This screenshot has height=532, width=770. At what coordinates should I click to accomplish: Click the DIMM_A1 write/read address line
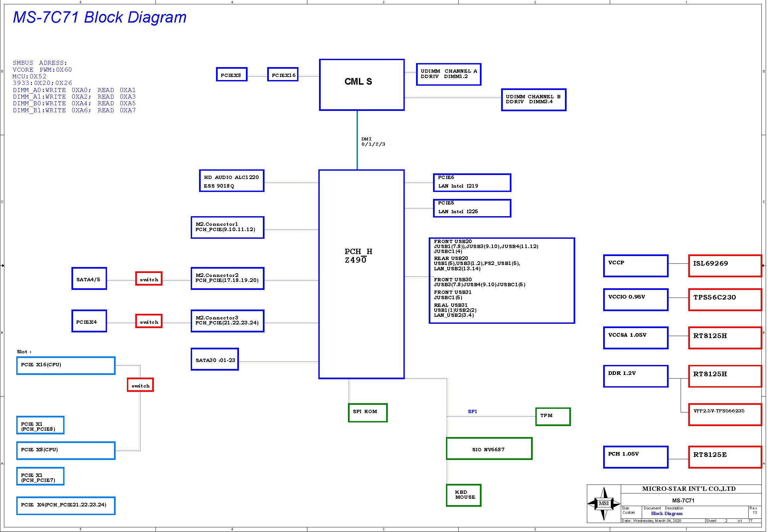click(x=74, y=97)
